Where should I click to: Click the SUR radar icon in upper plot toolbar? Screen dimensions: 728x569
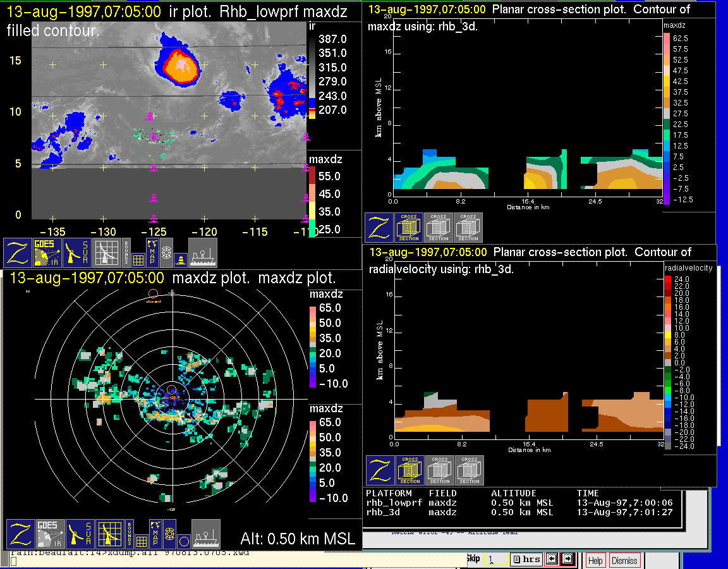pos(78,252)
